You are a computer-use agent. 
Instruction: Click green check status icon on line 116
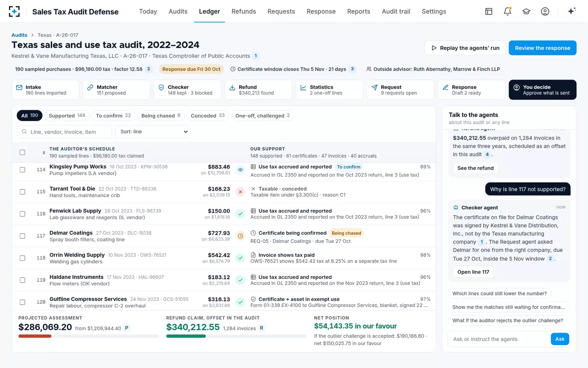pyautogui.click(x=241, y=214)
